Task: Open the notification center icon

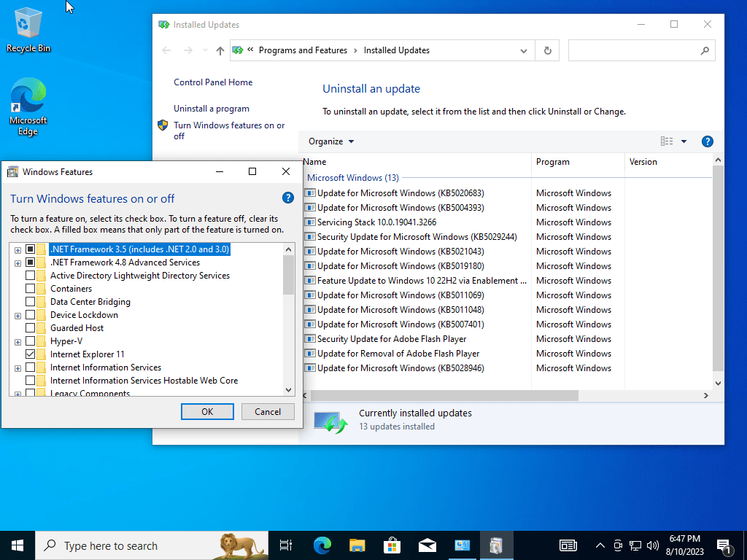Action: 724,547
